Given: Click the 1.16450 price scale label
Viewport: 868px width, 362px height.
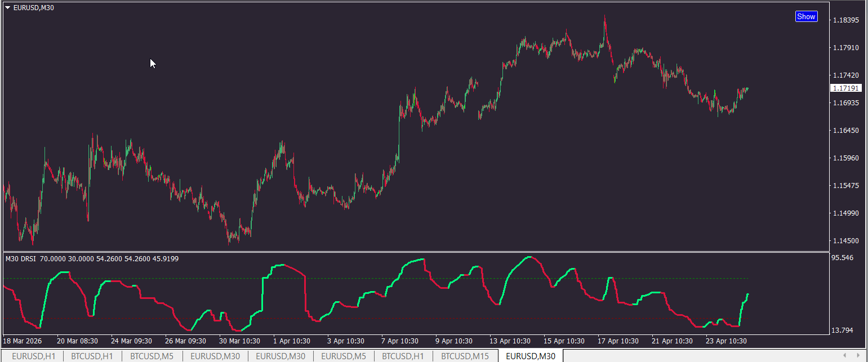Looking at the screenshot, I should [845, 131].
